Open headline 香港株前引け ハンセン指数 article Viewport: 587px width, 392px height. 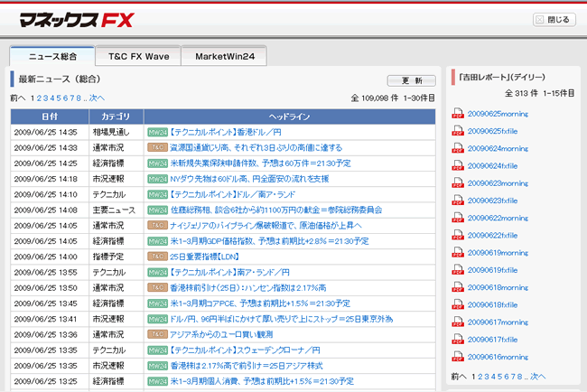click(248, 287)
